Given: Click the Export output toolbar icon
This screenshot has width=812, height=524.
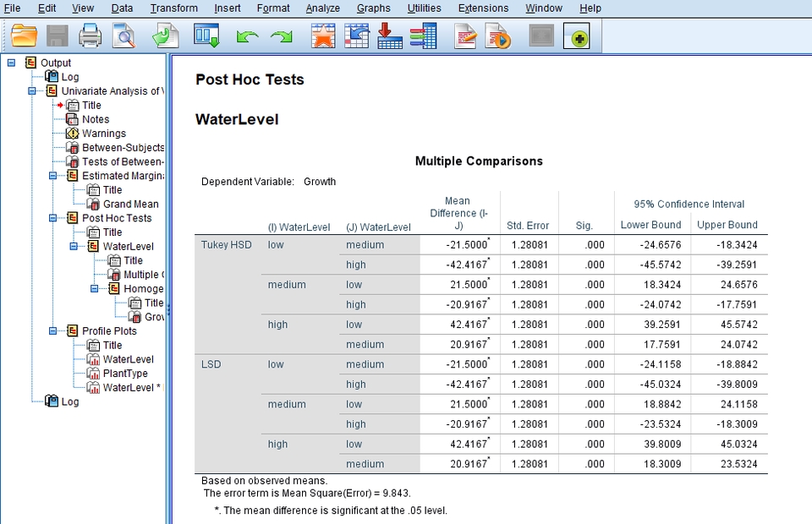Looking at the screenshot, I should [389, 35].
